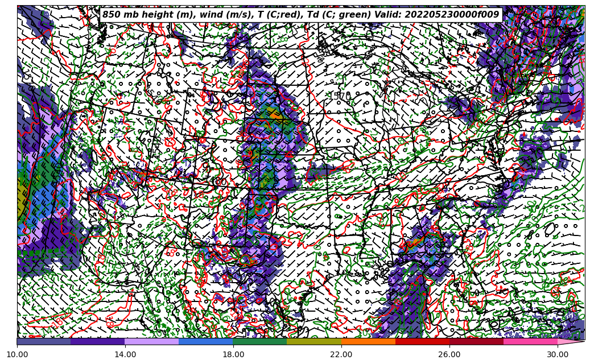The image size is (590, 364).
Task: Select the orange 22-24 colorbar segment
Action: coord(368,342)
